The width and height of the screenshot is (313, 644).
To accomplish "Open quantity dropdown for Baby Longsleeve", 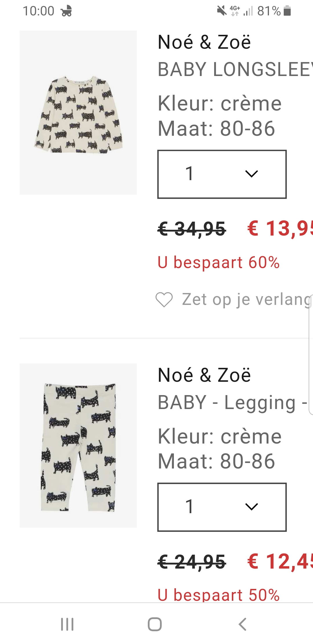I will pyautogui.click(x=222, y=174).
